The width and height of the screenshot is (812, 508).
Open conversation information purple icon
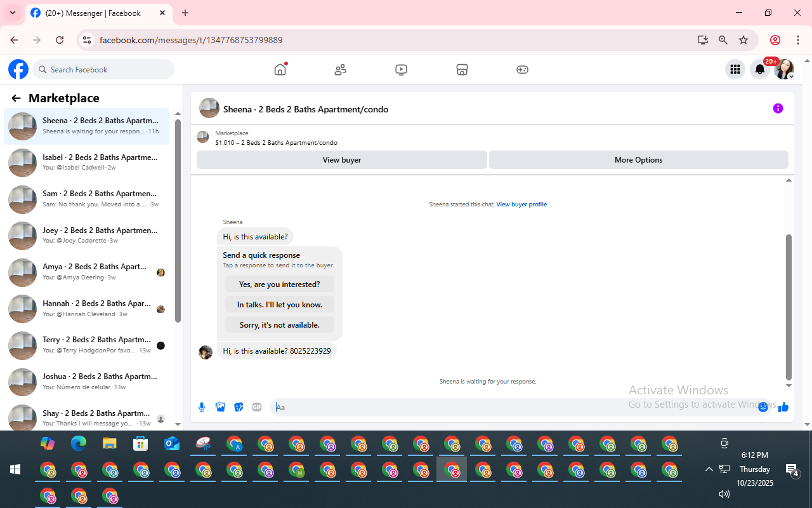(778, 109)
